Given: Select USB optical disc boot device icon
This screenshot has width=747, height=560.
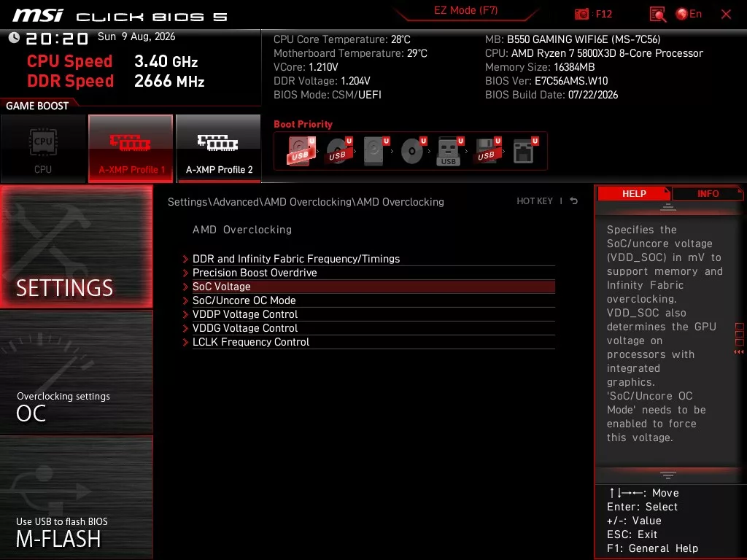Looking at the screenshot, I should (x=339, y=151).
